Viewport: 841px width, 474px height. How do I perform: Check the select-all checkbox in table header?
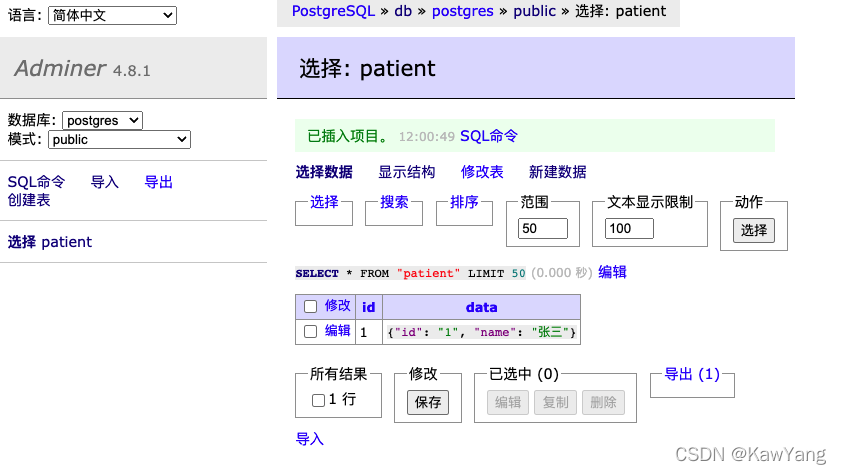[310, 307]
